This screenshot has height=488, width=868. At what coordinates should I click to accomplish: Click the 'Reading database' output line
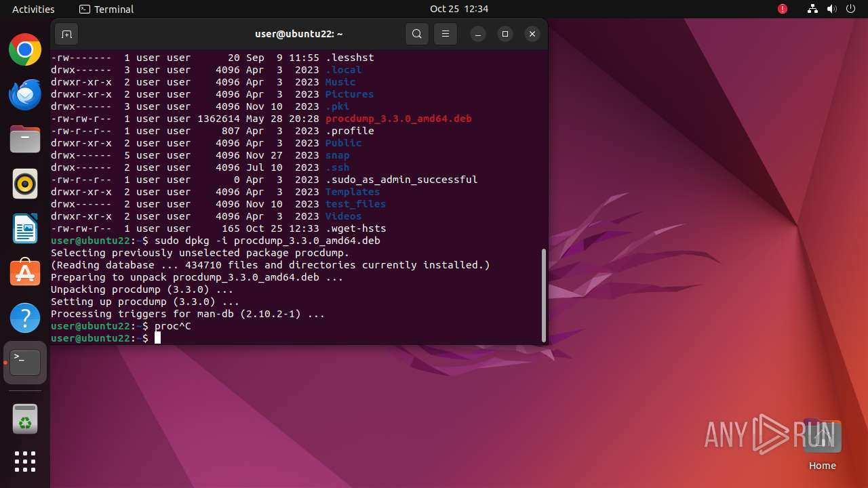(271, 265)
